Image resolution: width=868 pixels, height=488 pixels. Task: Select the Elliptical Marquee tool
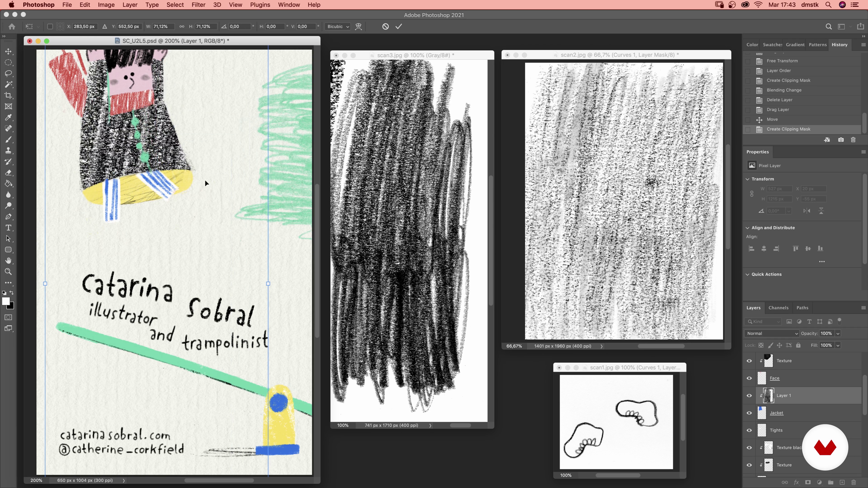coord(8,63)
